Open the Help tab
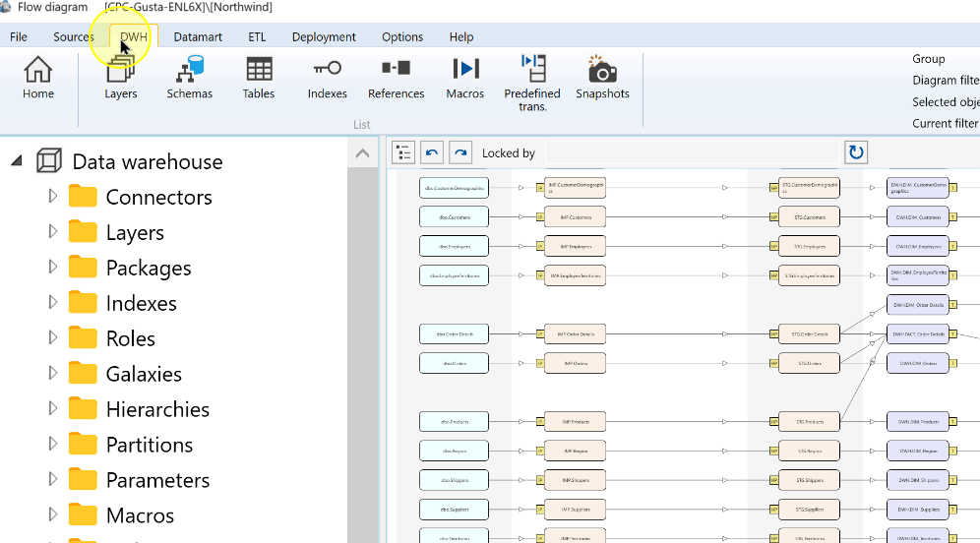Viewport: 980px width, 543px height. click(x=461, y=36)
